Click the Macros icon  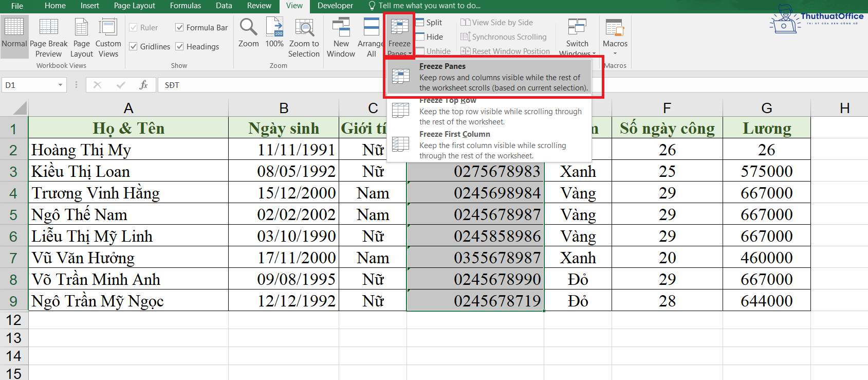[x=615, y=27]
